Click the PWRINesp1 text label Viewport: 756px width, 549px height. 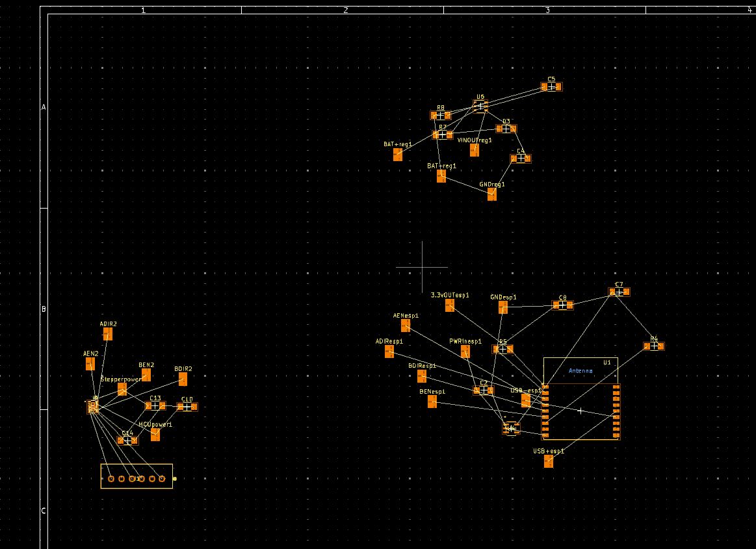point(465,341)
